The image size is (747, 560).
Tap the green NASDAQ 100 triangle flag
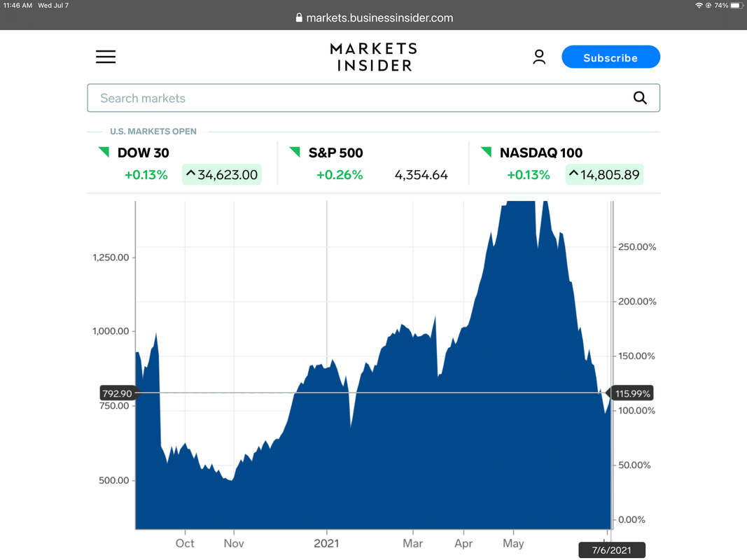(487, 152)
